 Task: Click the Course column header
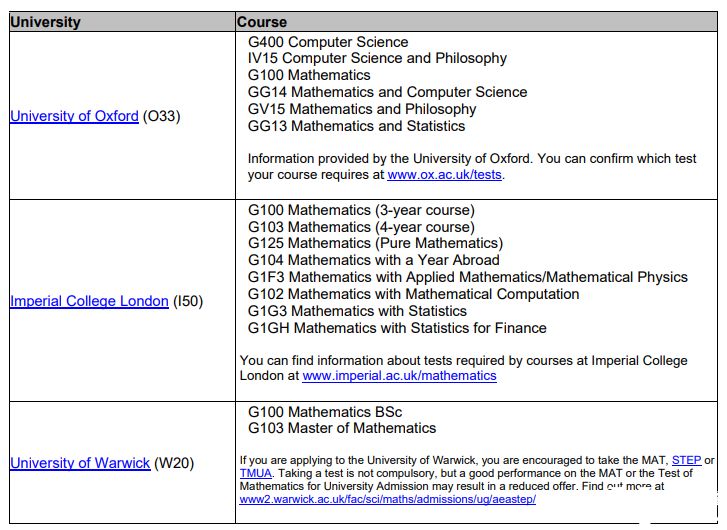262,21
